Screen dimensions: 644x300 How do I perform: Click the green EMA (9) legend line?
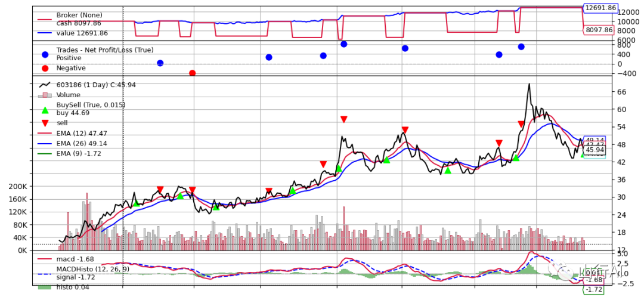45,154
